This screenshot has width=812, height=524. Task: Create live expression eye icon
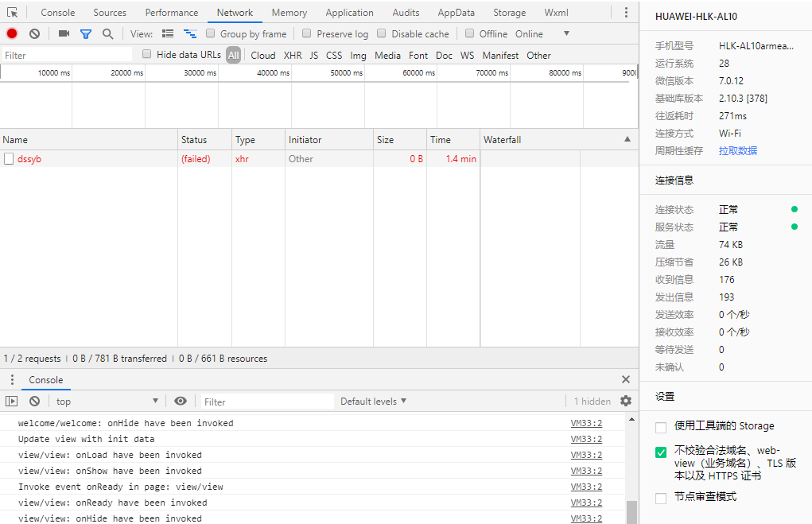181,402
